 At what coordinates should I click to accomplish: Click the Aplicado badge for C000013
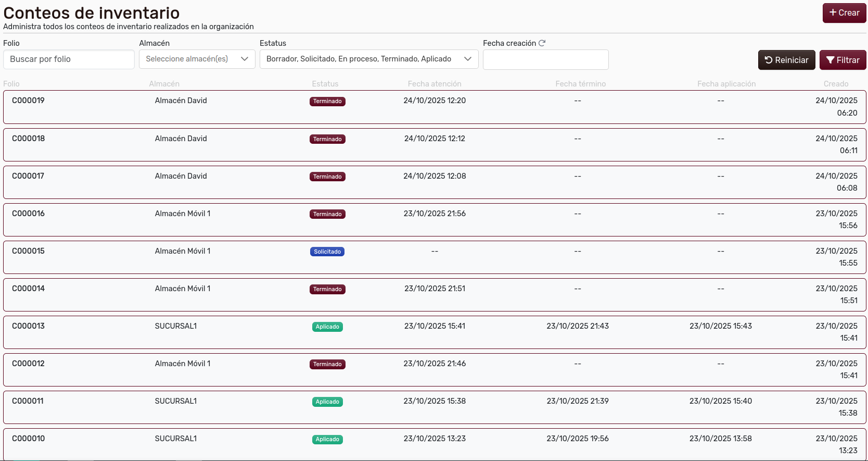tap(327, 327)
